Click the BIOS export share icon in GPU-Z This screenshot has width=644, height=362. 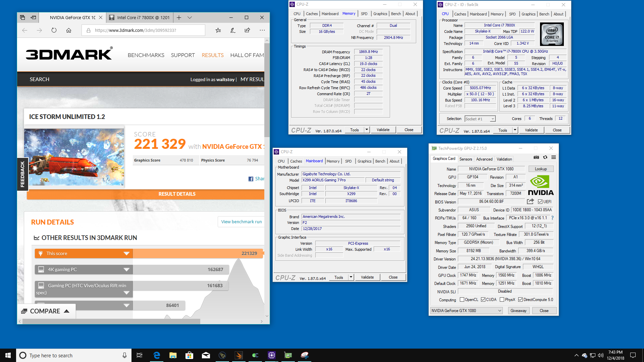point(530,201)
